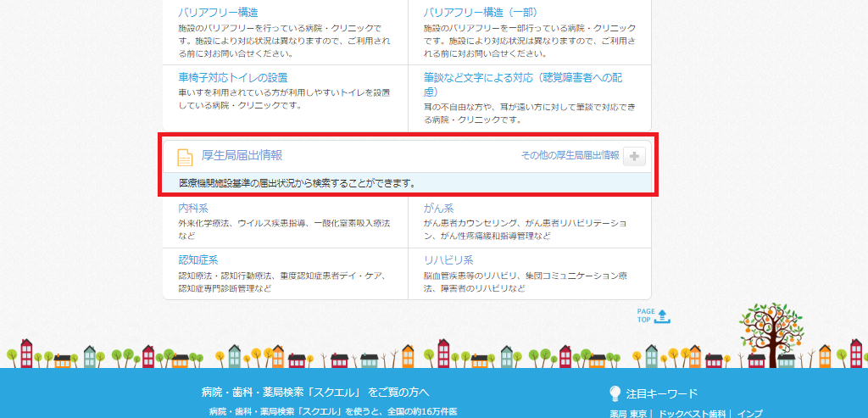Select 筆談など文字による対応 link
Screen dimensions: 868x418
click(x=523, y=78)
